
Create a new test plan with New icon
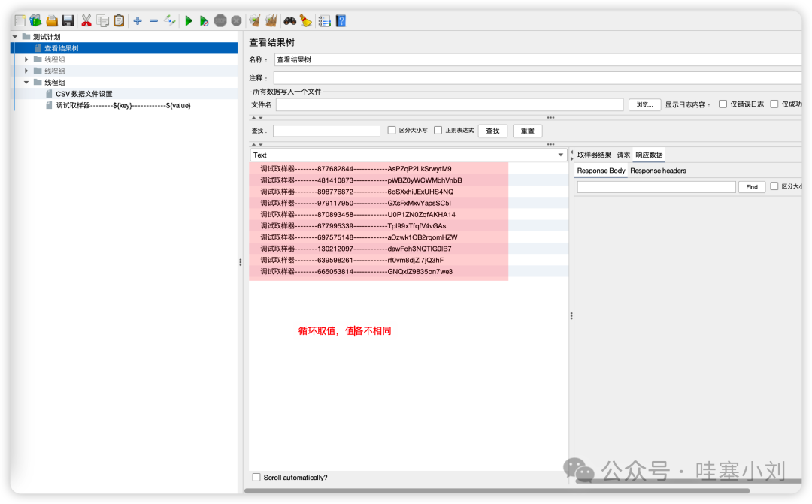tap(20, 21)
